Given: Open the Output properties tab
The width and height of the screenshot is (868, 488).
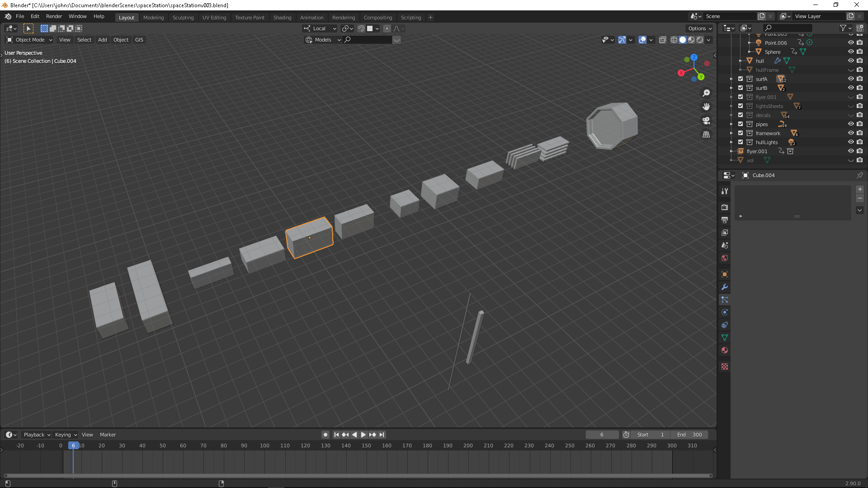Looking at the screenshot, I should tap(725, 220).
